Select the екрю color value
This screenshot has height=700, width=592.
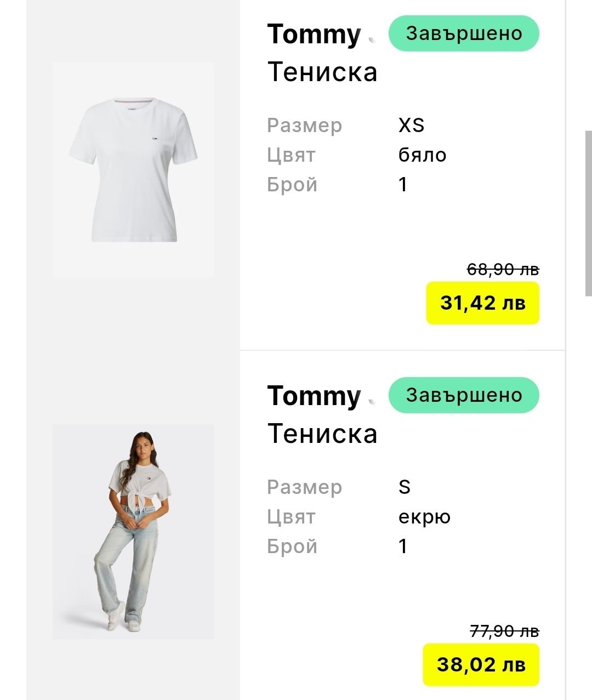(x=424, y=517)
